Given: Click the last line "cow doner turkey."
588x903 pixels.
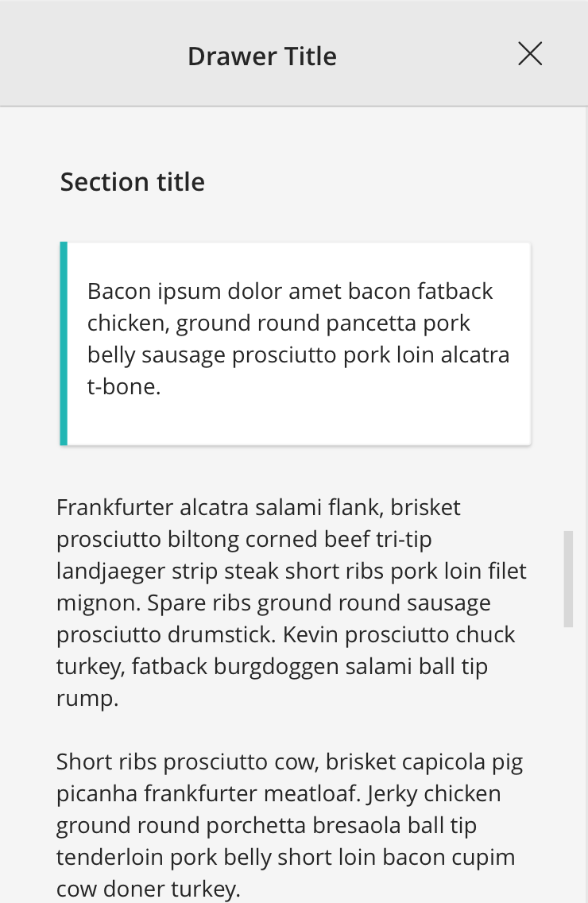Looking at the screenshot, I should [148, 889].
